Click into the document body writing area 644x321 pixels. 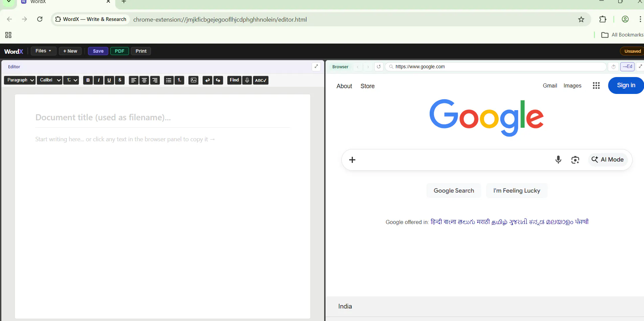(x=162, y=139)
